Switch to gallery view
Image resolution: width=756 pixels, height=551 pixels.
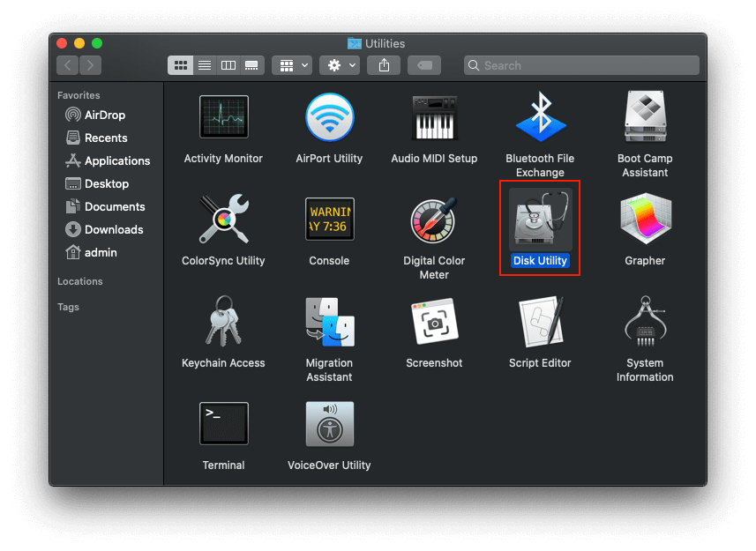251,64
